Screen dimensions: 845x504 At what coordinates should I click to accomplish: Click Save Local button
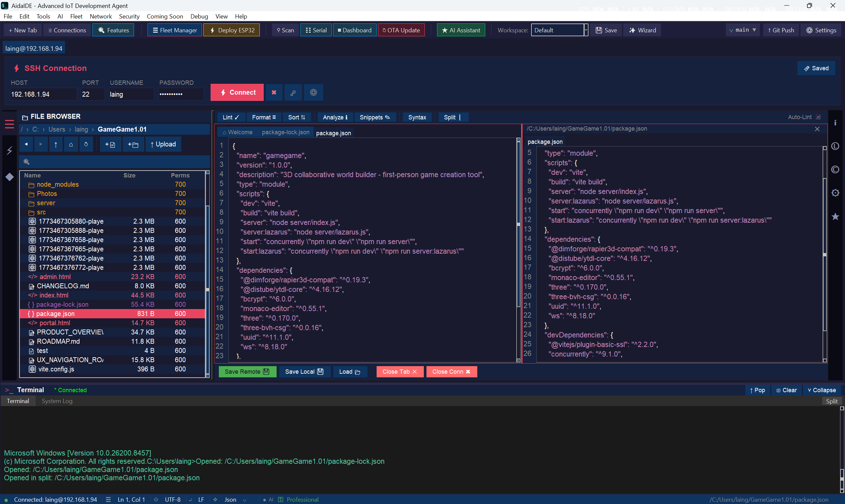(x=304, y=371)
